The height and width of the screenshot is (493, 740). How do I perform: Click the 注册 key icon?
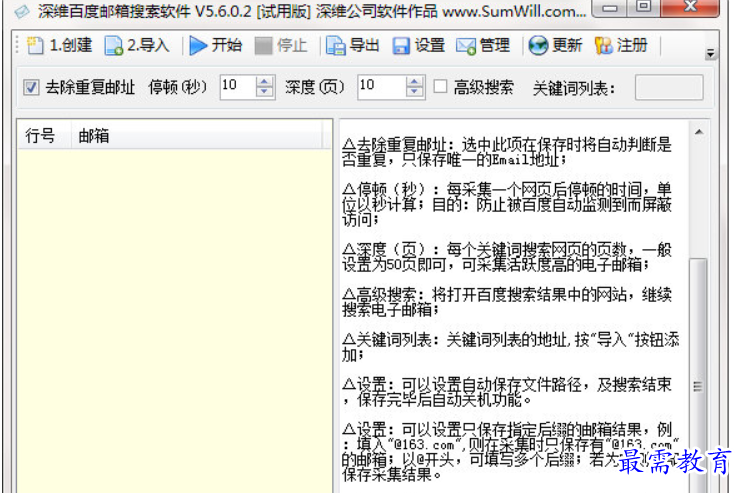[x=604, y=46]
